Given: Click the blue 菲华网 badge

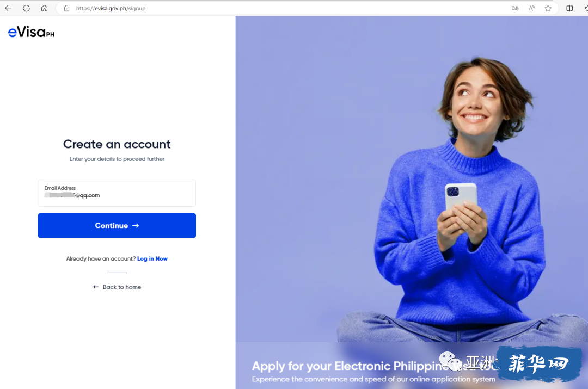Looking at the screenshot, I should click(x=539, y=363).
